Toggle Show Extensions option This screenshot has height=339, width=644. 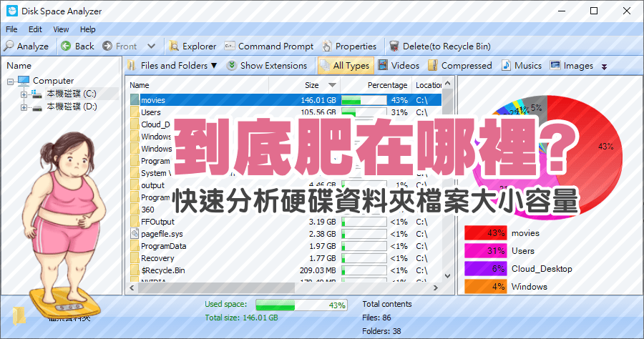(267, 66)
